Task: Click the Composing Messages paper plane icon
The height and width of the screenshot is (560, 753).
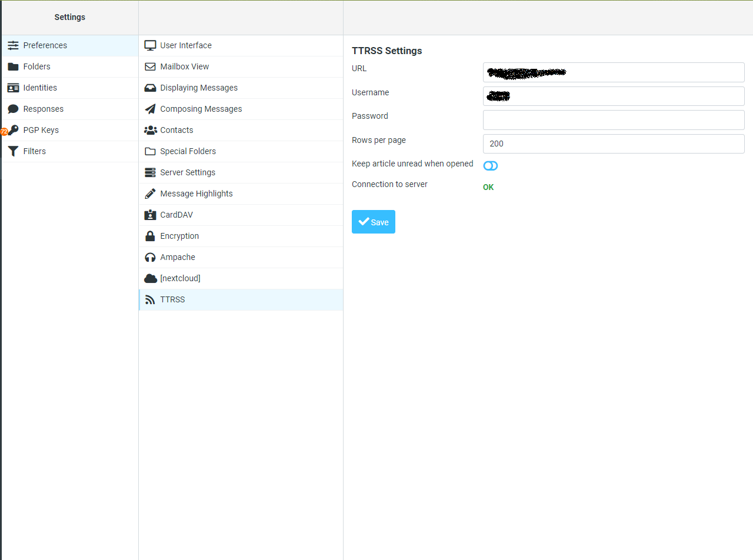Action: 150,109
